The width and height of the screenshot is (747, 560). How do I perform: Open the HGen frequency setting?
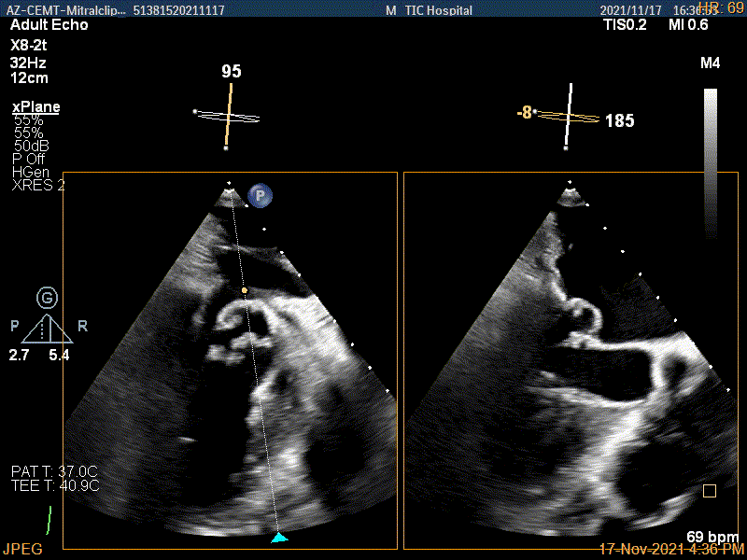pos(29,172)
